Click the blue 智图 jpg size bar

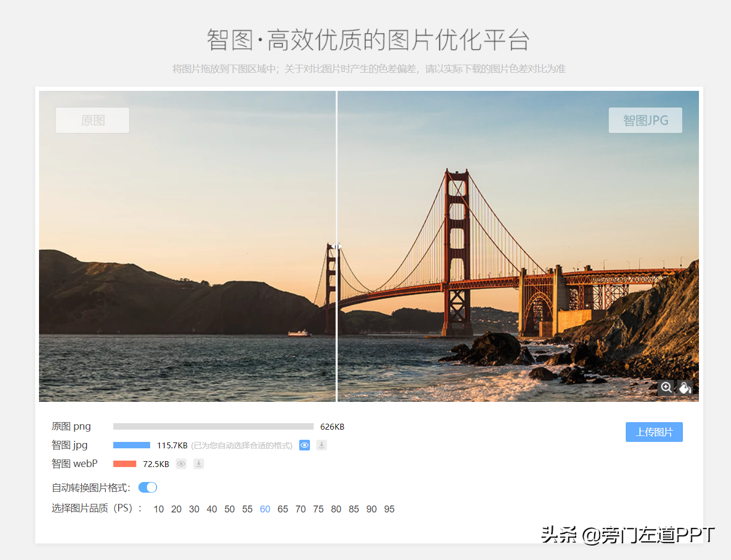[131, 445]
